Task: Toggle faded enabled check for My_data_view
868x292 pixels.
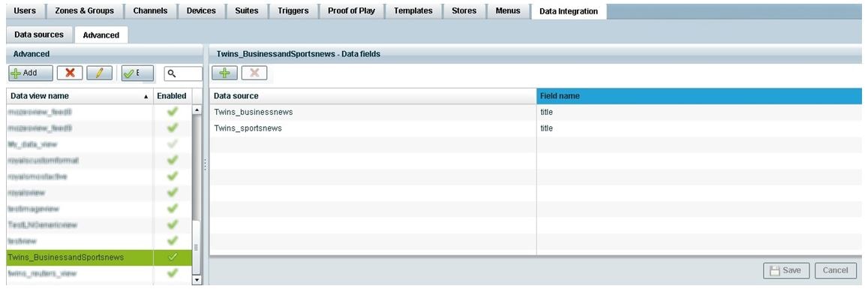Action: (x=172, y=144)
